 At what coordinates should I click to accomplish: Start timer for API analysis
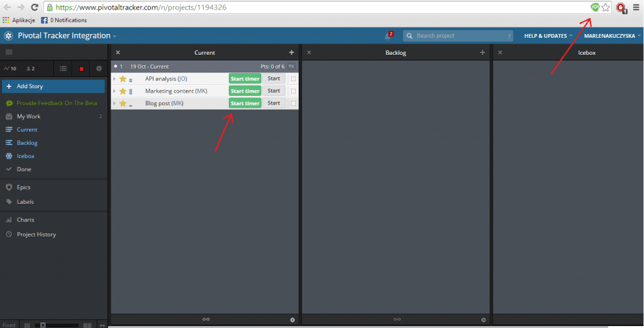[x=245, y=79]
